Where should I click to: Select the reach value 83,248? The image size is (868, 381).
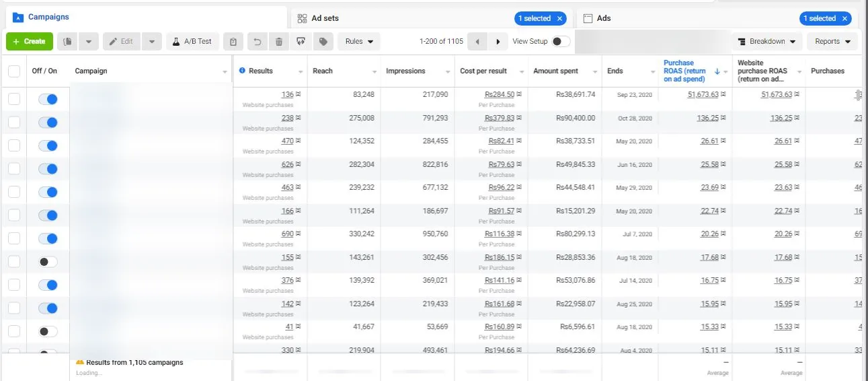coord(364,94)
